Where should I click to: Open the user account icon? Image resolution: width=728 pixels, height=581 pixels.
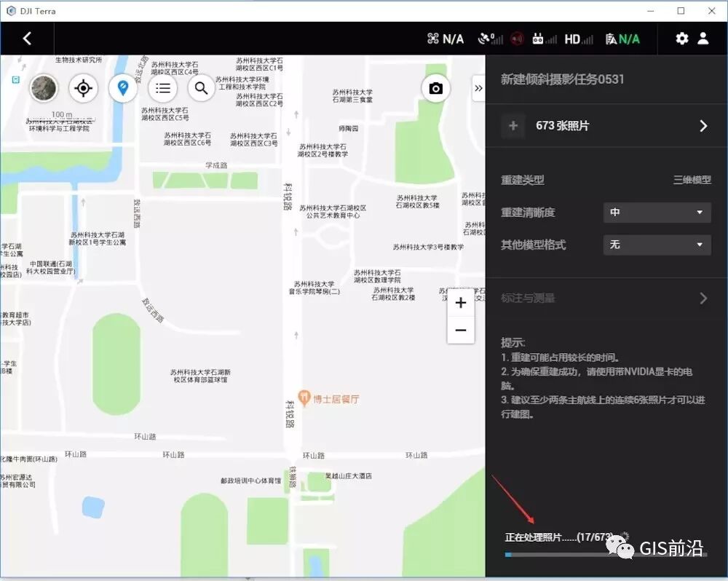pyautogui.click(x=703, y=39)
